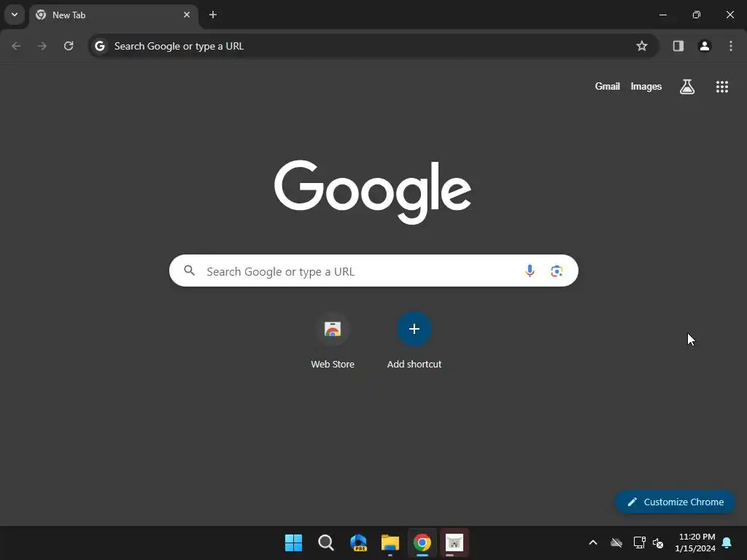Open the Windows Start menu

tap(293, 542)
